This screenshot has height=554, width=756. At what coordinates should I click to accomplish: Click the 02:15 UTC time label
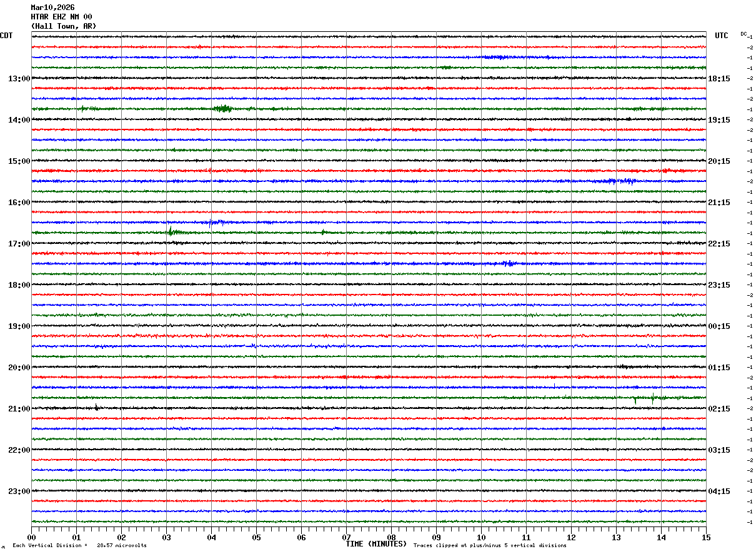pyautogui.click(x=719, y=409)
